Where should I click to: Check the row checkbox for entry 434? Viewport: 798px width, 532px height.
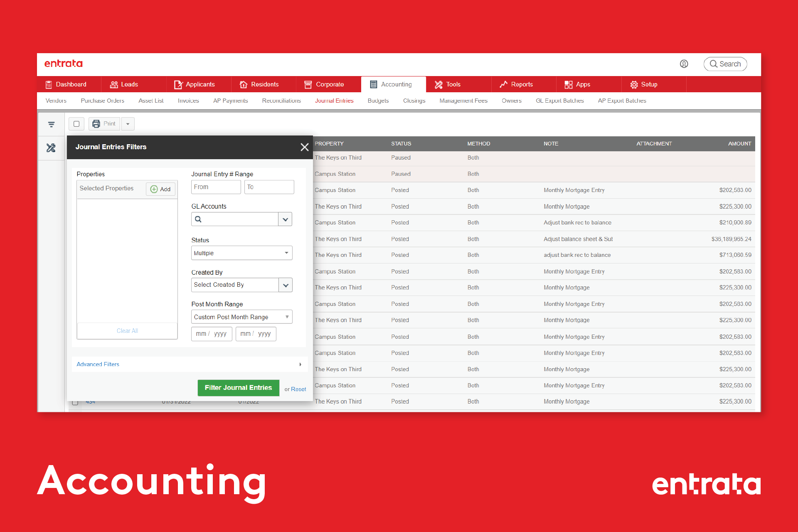click(75, 402)
